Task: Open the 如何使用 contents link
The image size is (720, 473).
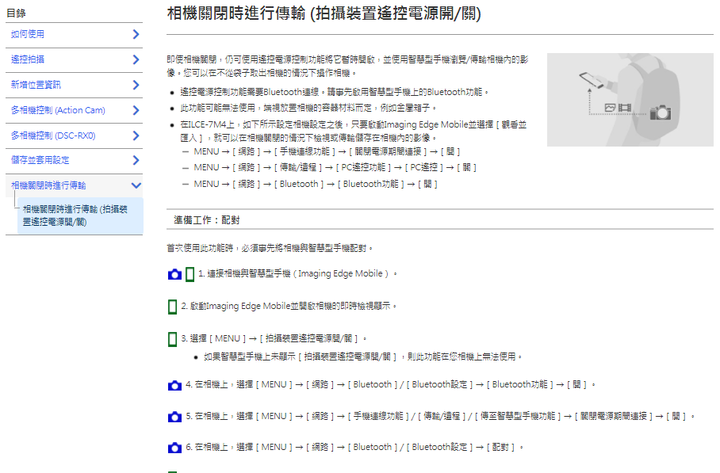Action: point(28,34)
